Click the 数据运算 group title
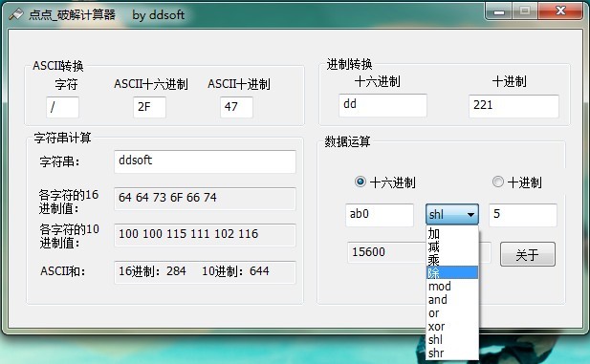 347,141
